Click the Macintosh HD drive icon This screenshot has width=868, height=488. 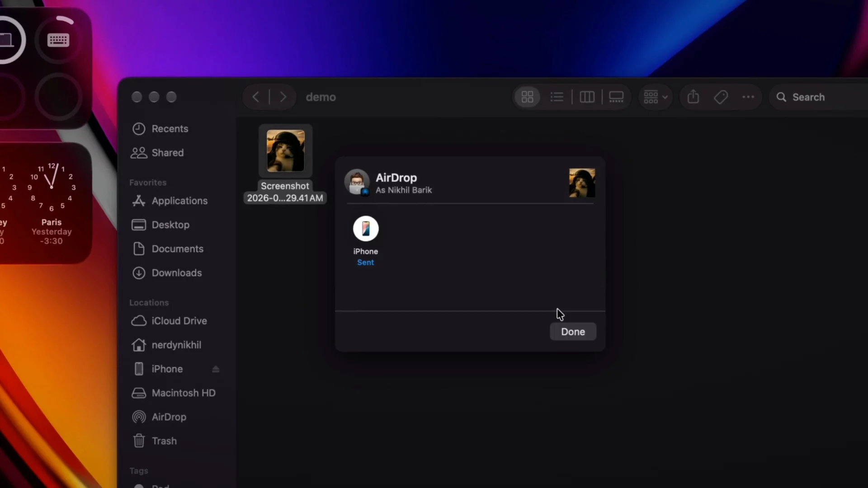pos(139,393)
